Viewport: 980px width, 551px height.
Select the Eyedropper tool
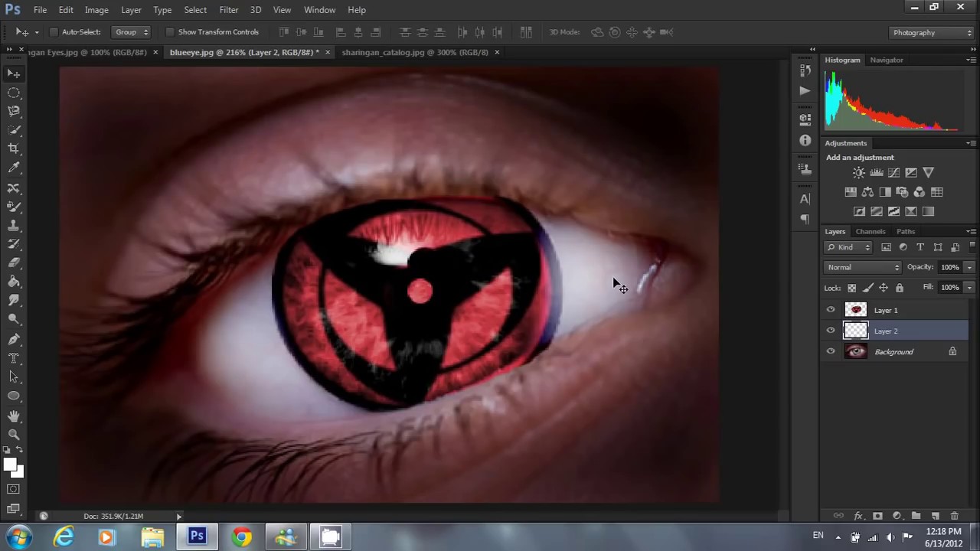pos(14,168)
